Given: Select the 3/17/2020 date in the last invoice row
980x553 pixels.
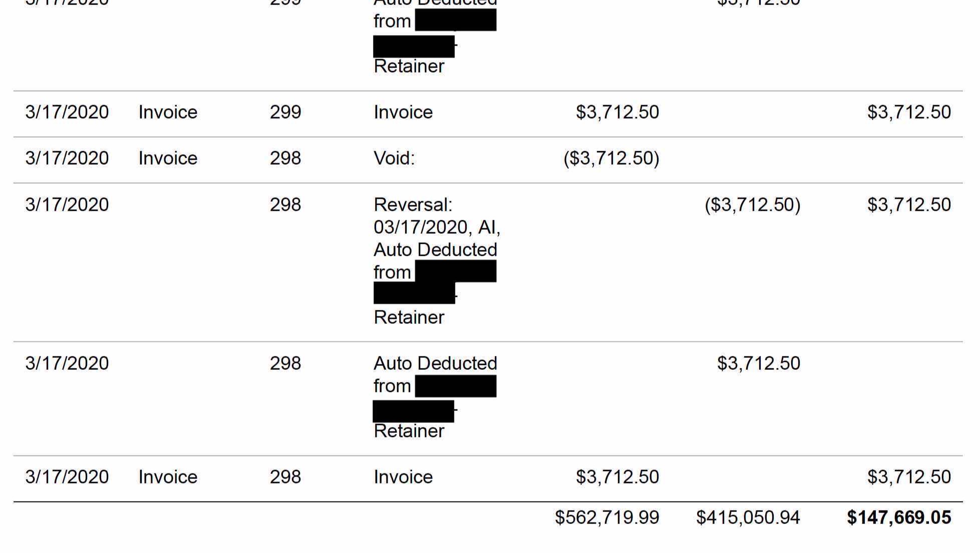Looking at the screenshot, I should tap(67, 477).
